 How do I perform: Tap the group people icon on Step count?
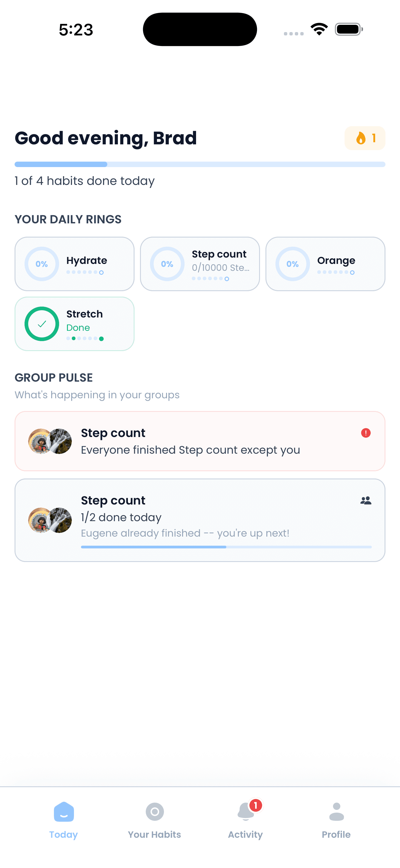[365, 501]
